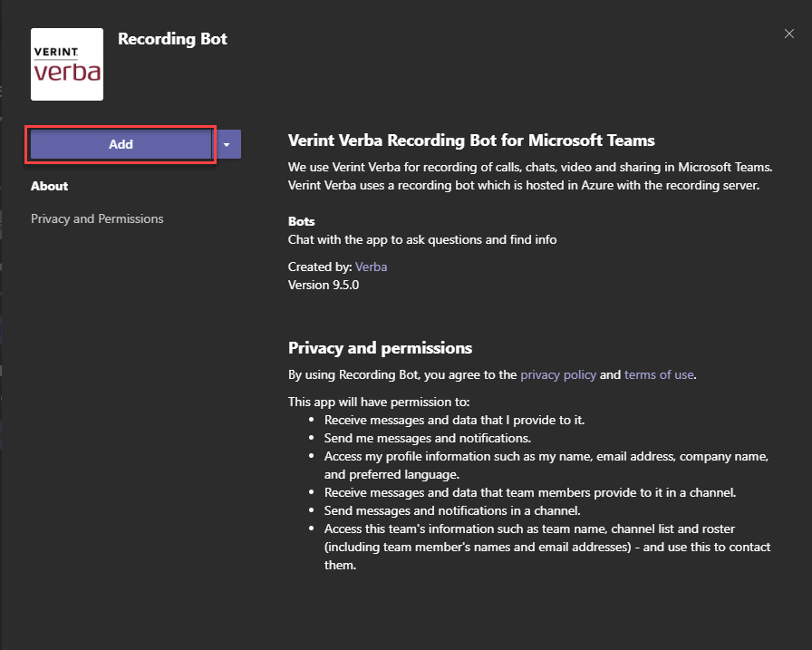812x650 pixels.
Task: Click the Bots subheading
Action: (302, 221)
